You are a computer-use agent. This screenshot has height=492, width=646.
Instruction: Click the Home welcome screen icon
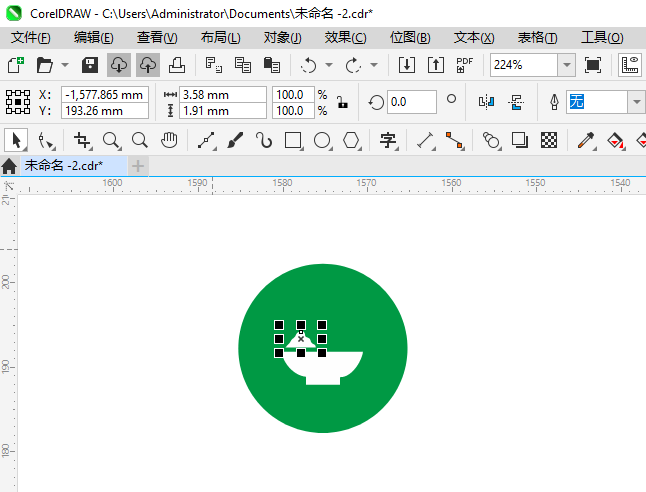[9, 166]
